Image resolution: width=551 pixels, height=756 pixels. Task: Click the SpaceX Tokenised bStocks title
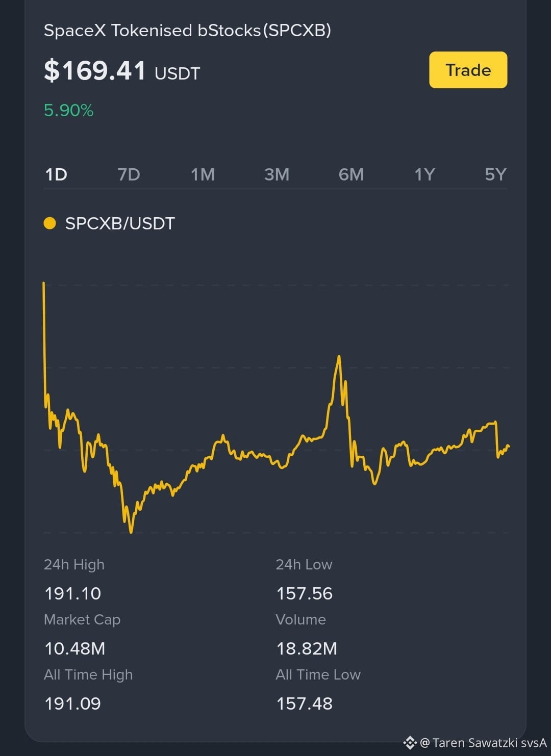187,31
